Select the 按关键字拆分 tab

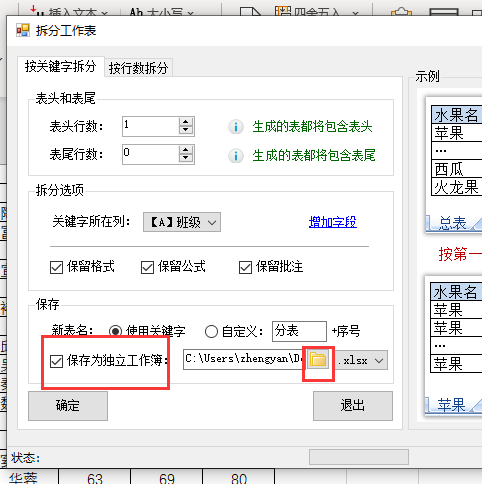[x=61, y=66]
